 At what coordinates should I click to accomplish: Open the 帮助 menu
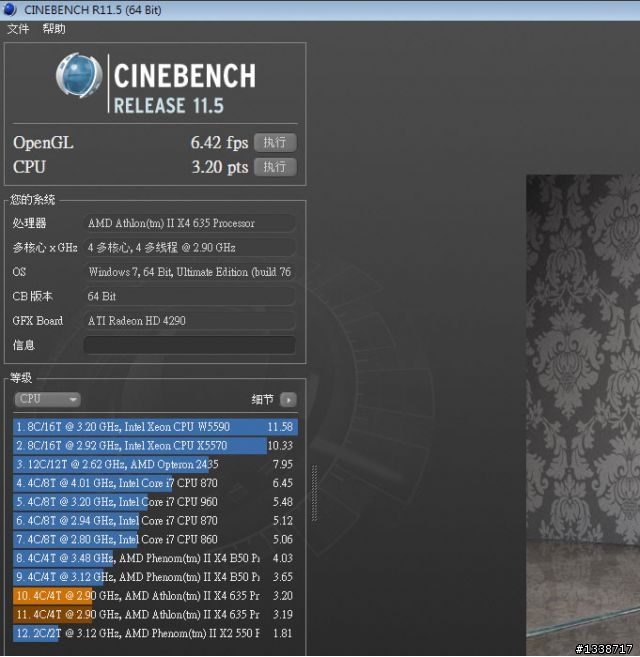click(54, 29)
